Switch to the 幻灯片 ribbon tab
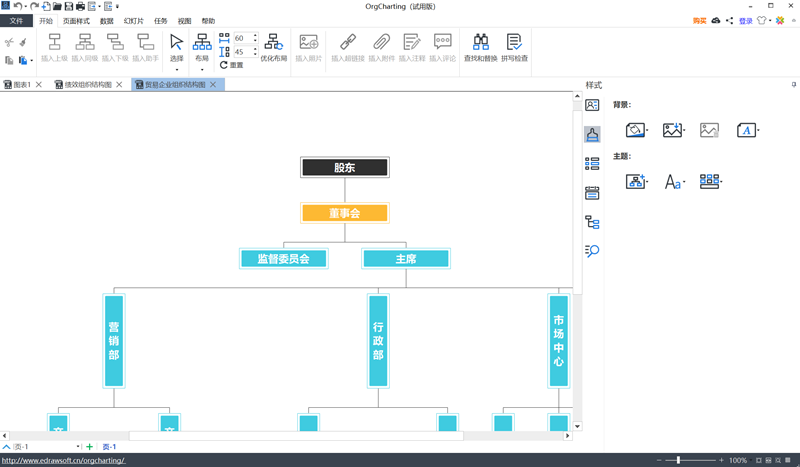This screenshot has height=467, width=800. pyautogui.click(x=134, y=21)
